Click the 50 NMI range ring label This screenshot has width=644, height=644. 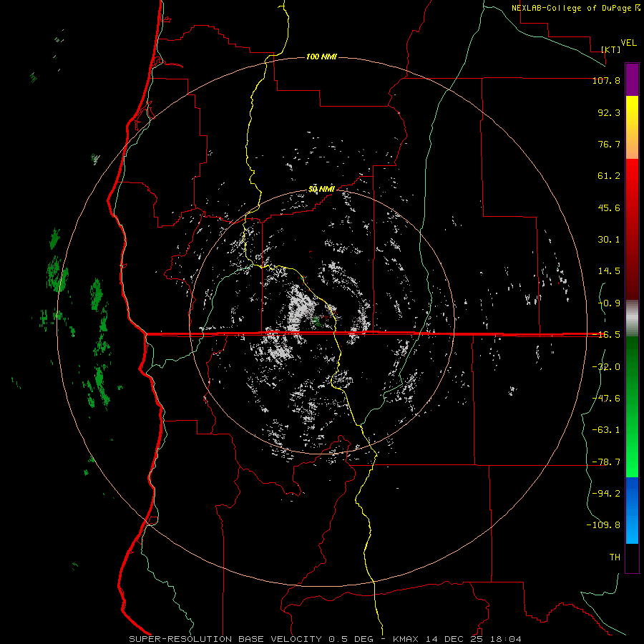321,190
